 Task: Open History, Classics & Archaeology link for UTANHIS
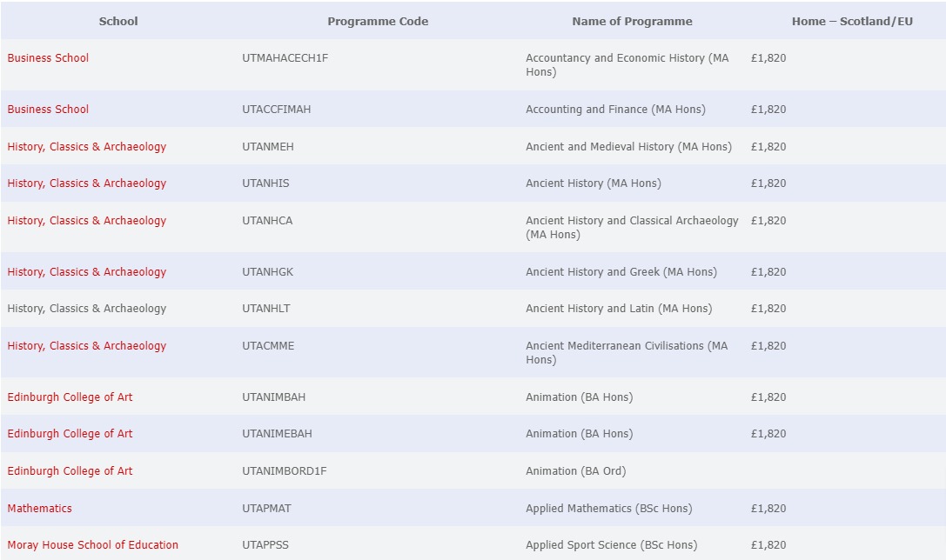point(86,183)
